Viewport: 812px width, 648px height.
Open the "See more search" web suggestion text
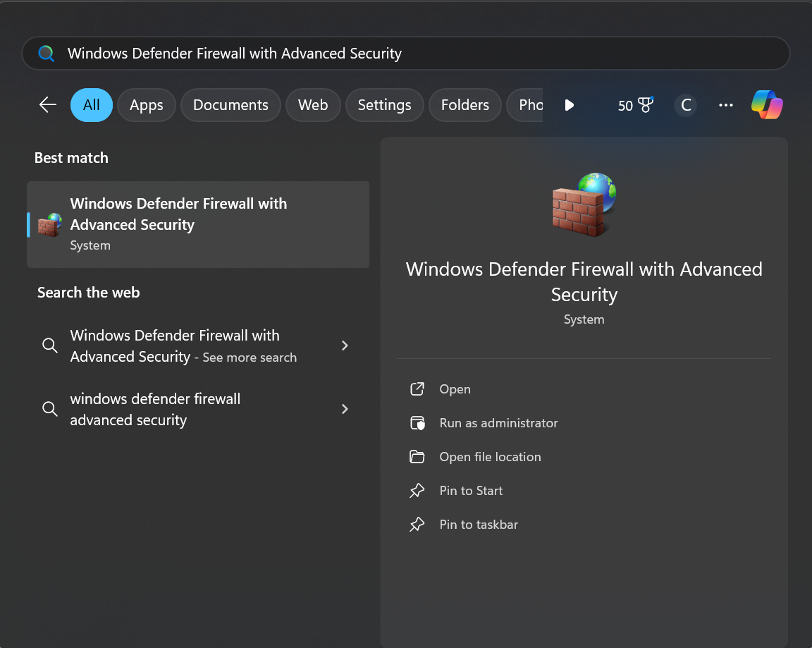[183, 346]
